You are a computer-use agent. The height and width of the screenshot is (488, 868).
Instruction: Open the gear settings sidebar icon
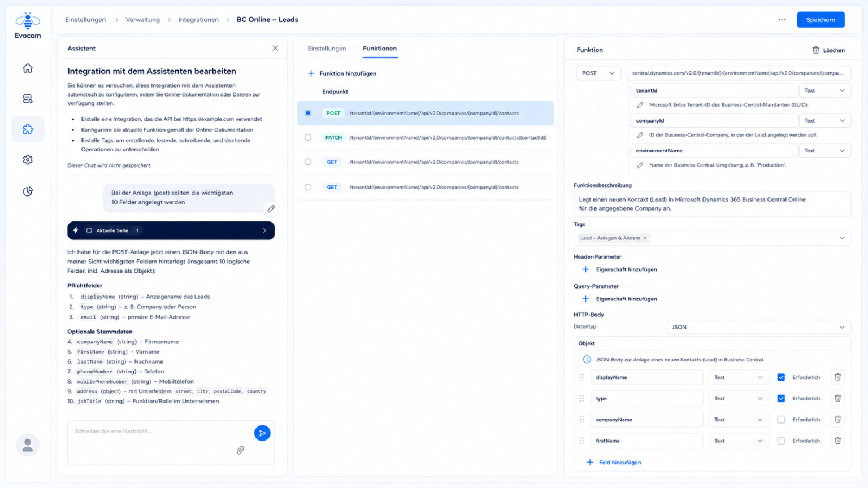coord(28,160)
